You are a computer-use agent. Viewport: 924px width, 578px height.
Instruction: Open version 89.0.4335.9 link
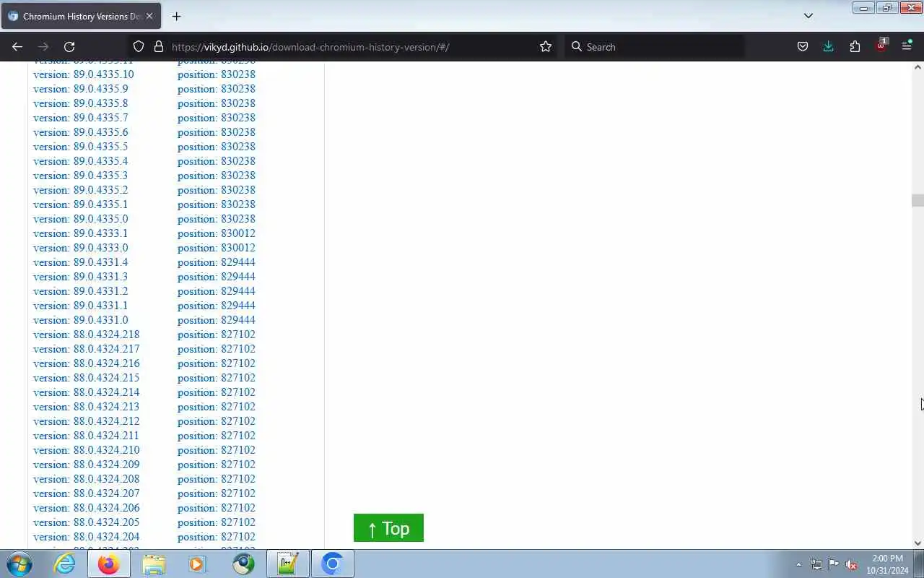pyautogui.click(x=81, y=89)
